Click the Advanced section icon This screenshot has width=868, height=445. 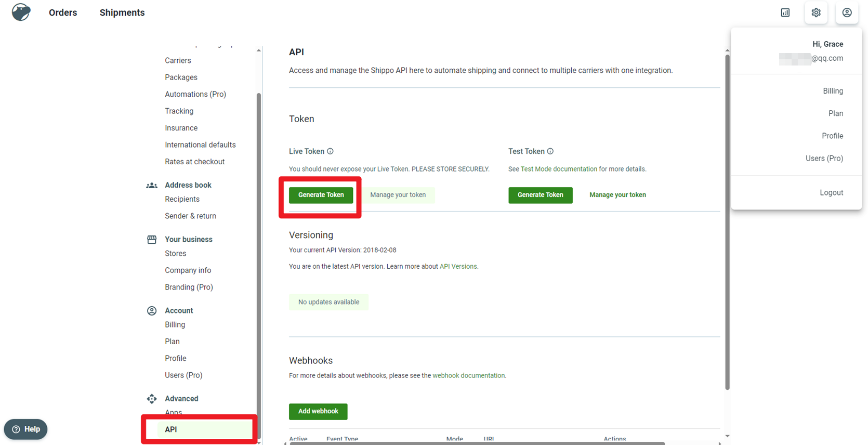tap(152, 399)
